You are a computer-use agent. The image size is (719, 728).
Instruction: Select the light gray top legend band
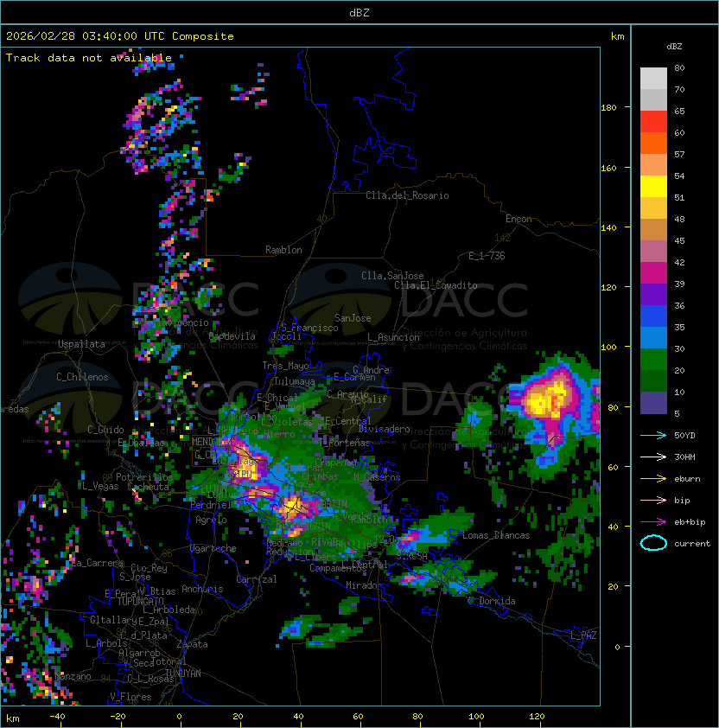tap(653, 79)
